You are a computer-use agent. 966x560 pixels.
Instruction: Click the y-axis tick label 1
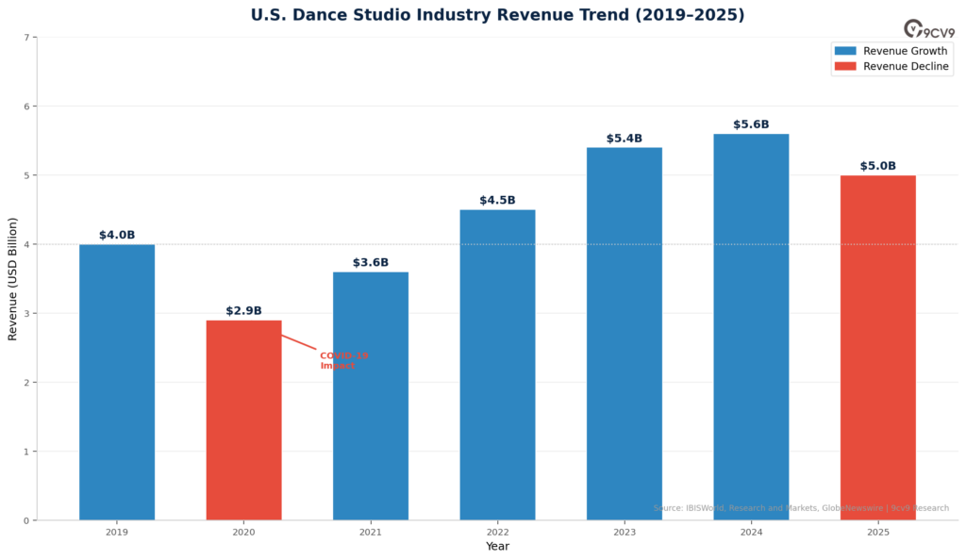(x=26, y=452)
